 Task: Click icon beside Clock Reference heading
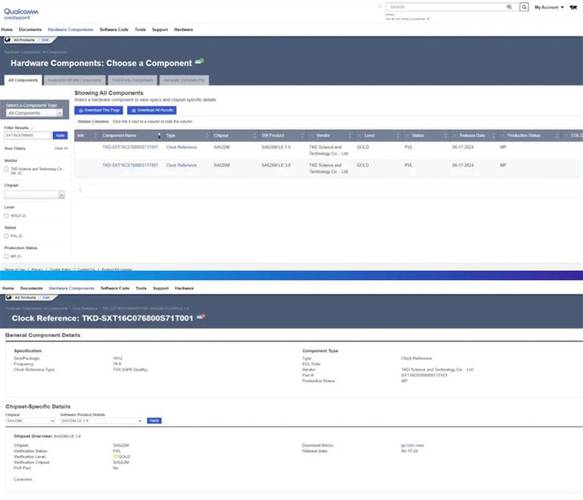201,317
